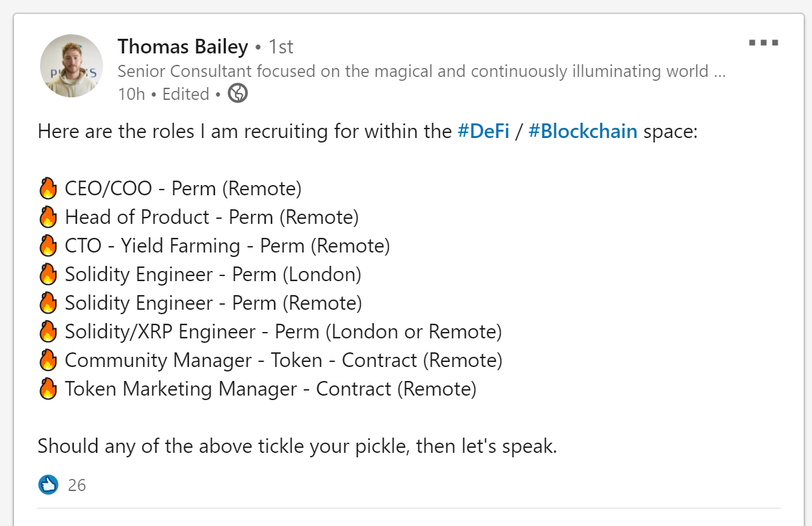Click the 1st connection degree label

[x=281, y=46]
